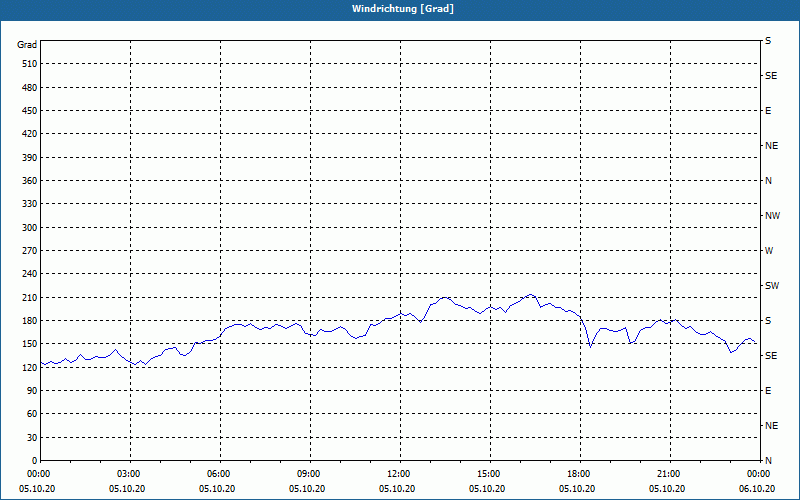Select the 30 y-axis value
The width and height of the screenshot is (800, 500).
(x=32, y=438)
